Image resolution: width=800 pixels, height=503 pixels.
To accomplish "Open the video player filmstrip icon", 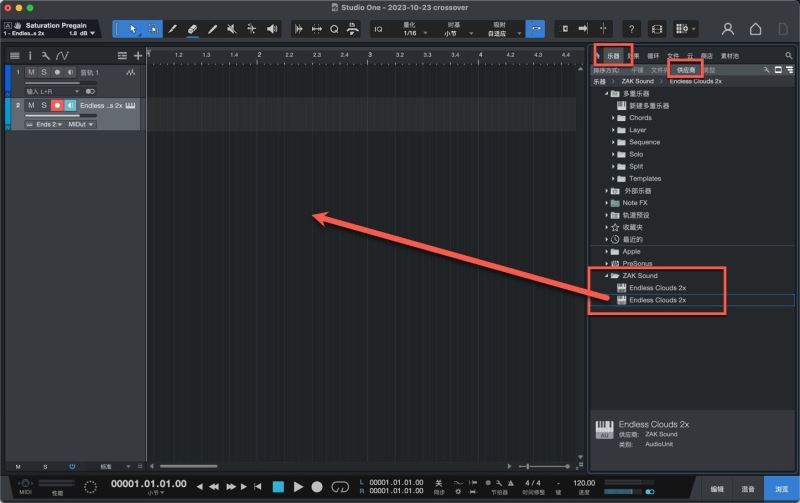I will (657, 29).
